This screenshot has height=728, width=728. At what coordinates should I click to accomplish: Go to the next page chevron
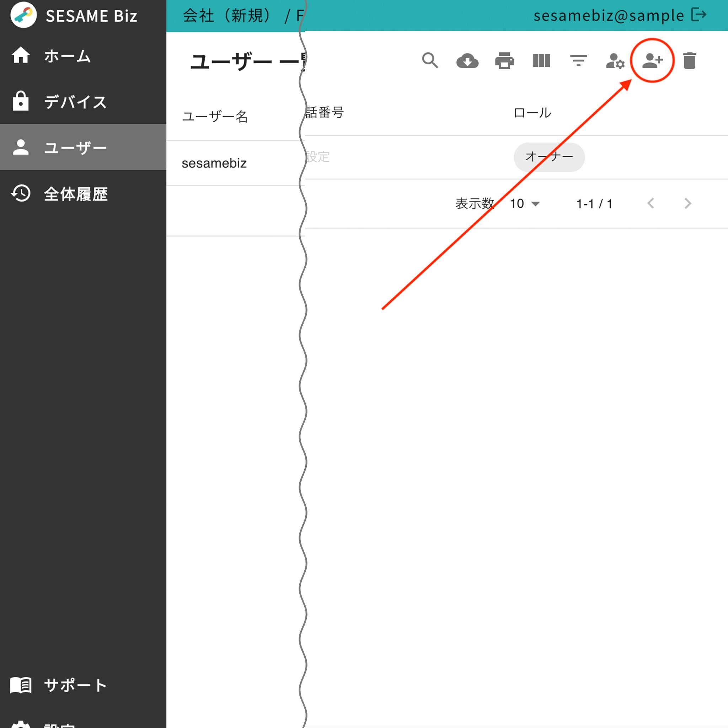click(x=688, y=203)
